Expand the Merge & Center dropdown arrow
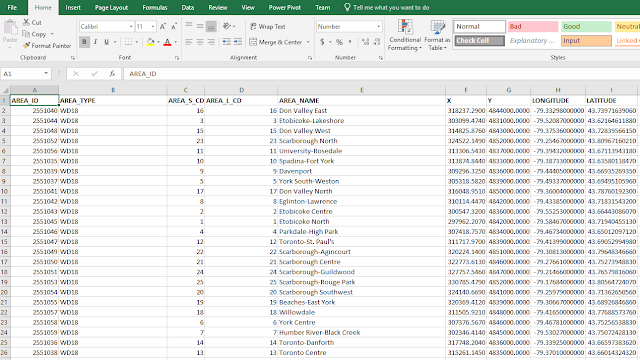Viewport: 640px width, 360px height. point(308,42)
